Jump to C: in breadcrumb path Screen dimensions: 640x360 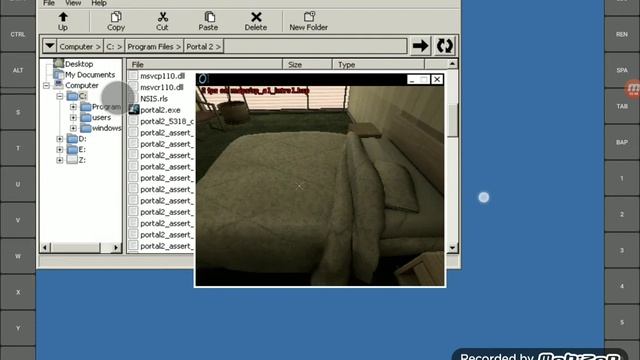pos(114,47)
